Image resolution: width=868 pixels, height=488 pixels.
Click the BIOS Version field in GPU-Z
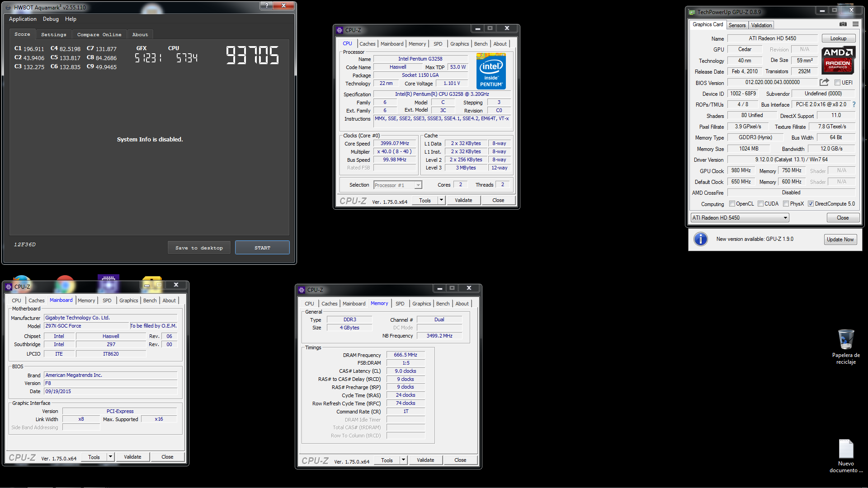pos(772,82)
